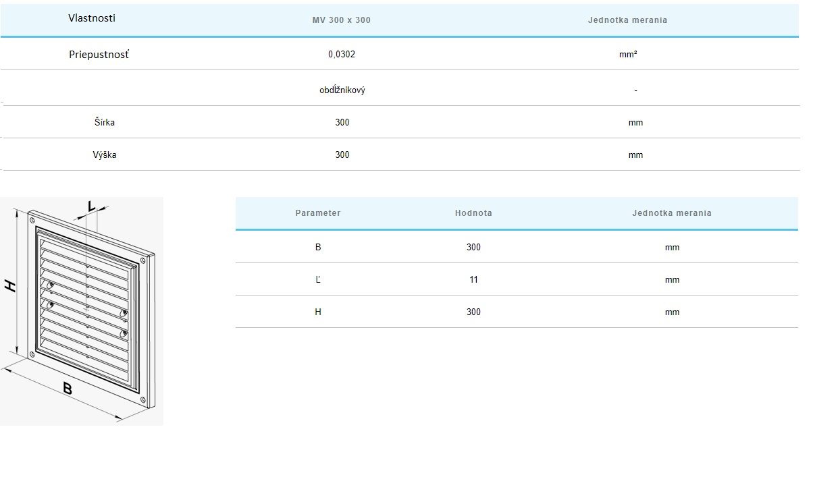Click the mm² unit cell
The image size is (838, 504).
click(x=628, y=55)
